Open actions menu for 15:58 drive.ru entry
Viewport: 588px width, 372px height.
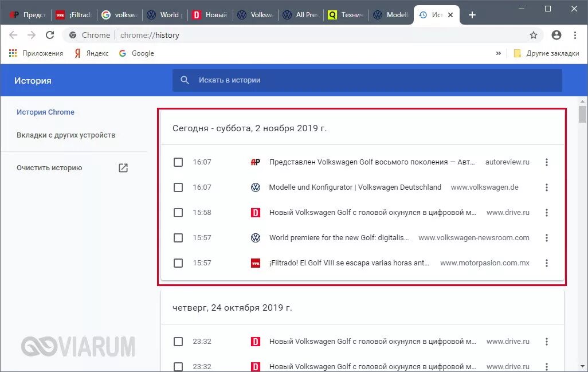pyautogui.click(x=546, y=213)
